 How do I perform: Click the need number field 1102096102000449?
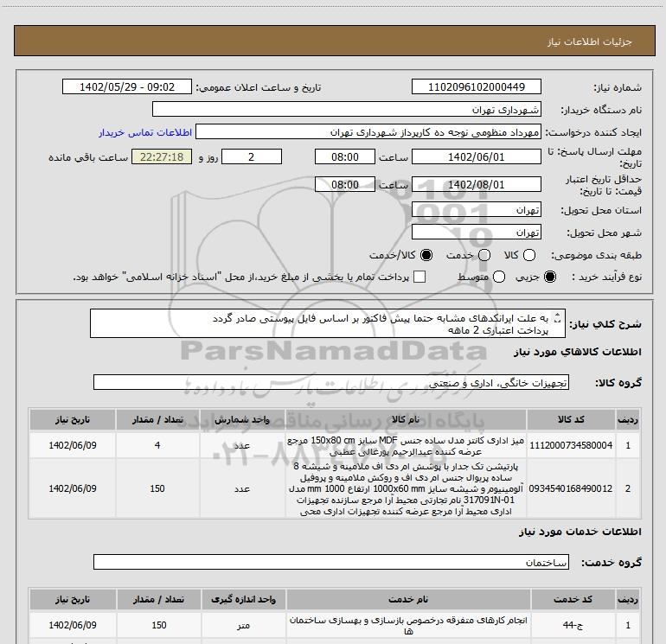click(x=476, y=86)
